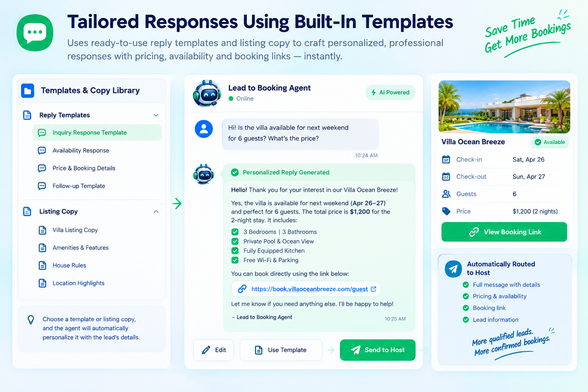This screenshot has width=588, height=392.
Task: Click the check mark beside Booking link
Action: pos(466,308)
